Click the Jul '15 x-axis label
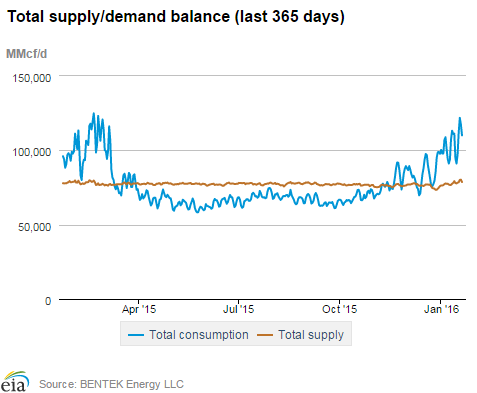 (x=238, y=309)
